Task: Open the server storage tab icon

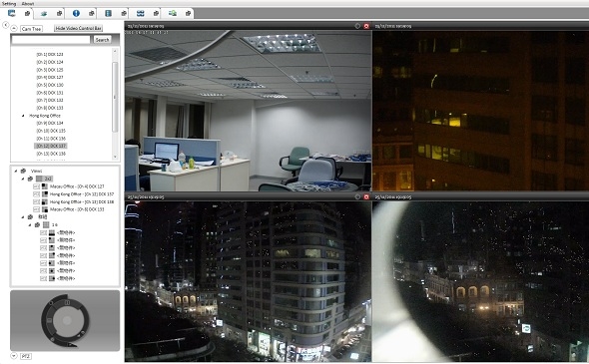Action: coord(108,14)
